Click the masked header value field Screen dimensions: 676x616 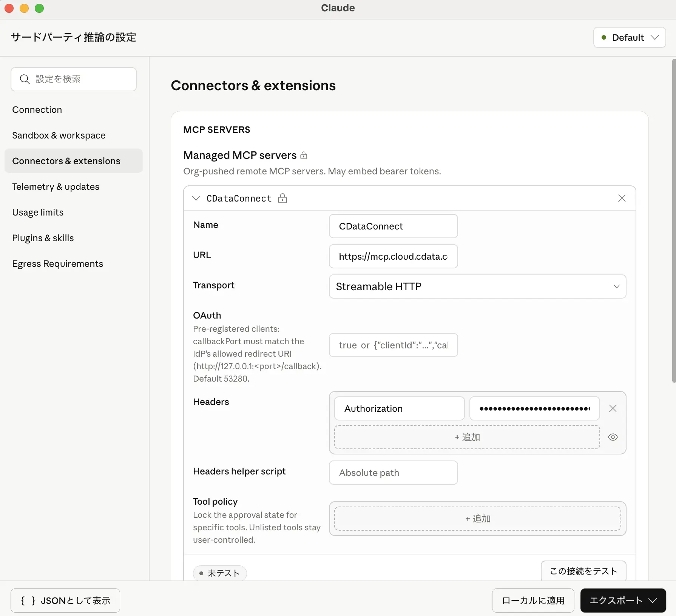tap(535, 408)
